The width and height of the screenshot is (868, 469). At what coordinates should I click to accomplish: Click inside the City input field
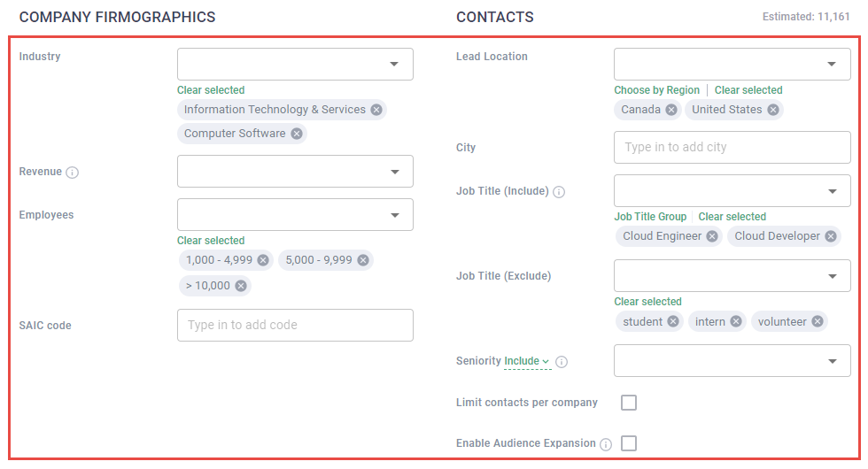(x=732, y=147)
